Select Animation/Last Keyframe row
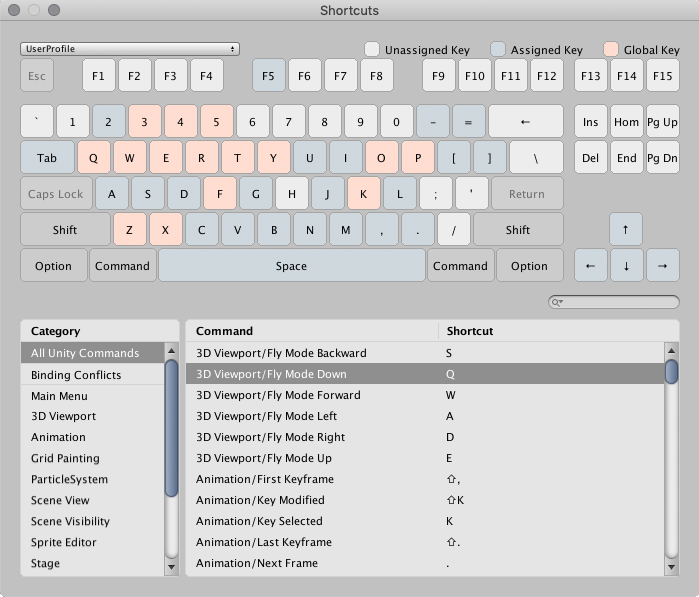This screenshot has width=699, height=597. 425,542
